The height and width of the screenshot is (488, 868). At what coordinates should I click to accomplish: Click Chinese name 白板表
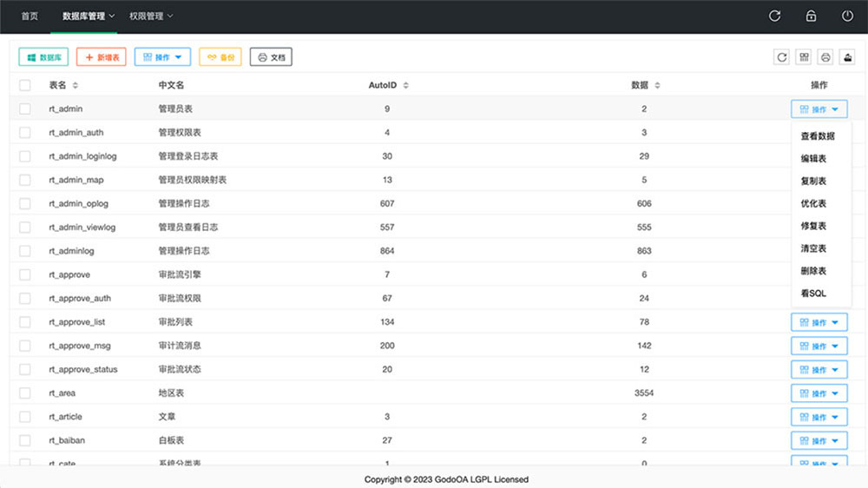(171, 440)
